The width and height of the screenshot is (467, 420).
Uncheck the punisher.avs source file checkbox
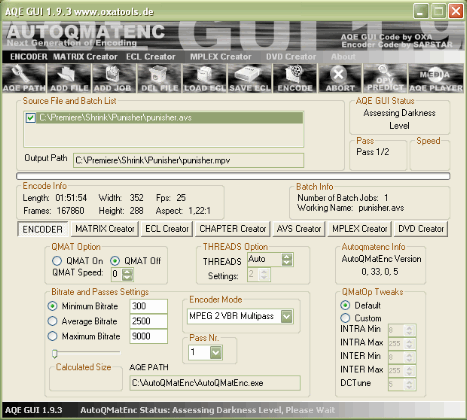pyautogui.click(x=31, y=118)
